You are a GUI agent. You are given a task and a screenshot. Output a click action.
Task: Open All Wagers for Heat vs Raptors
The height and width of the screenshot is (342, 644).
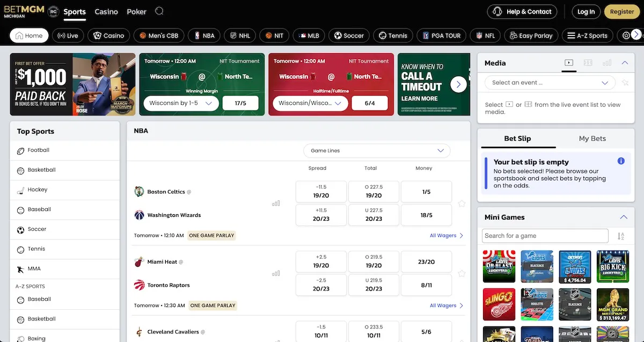[x=447, y=305]
